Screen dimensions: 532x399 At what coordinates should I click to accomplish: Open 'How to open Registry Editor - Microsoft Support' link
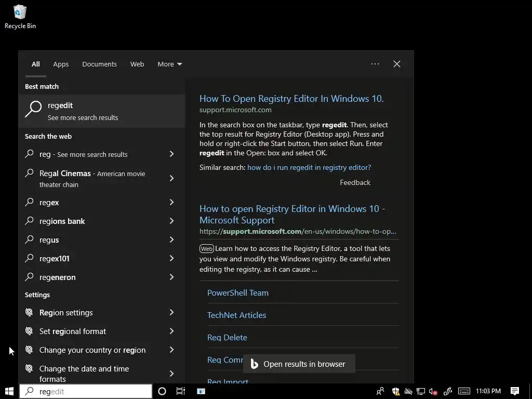pyautogui.click(x=292, y=214)
